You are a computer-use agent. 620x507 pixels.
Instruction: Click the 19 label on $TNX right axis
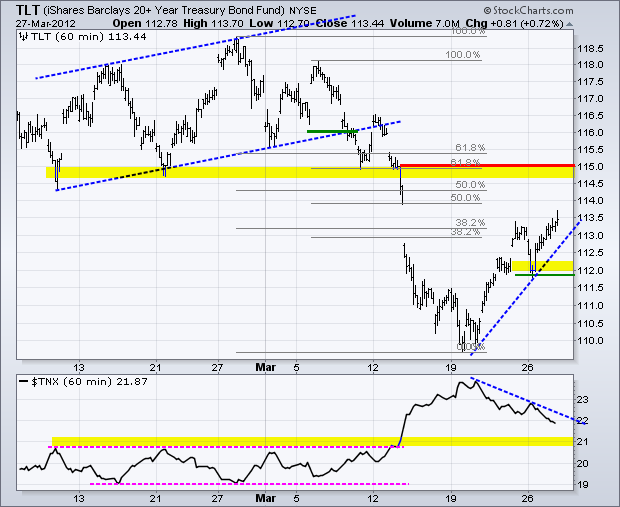tap(583, 484)
